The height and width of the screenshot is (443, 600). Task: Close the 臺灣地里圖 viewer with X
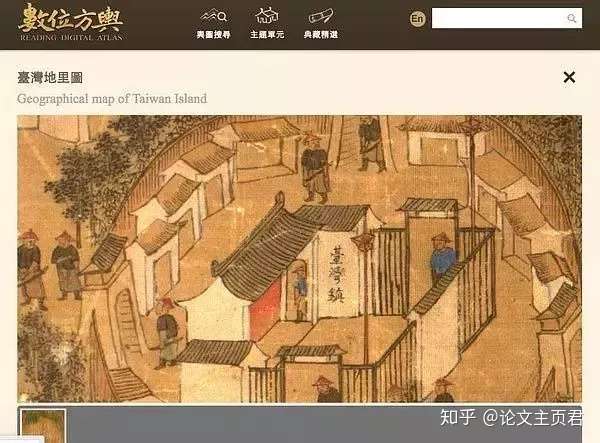[x=569, y=77]
